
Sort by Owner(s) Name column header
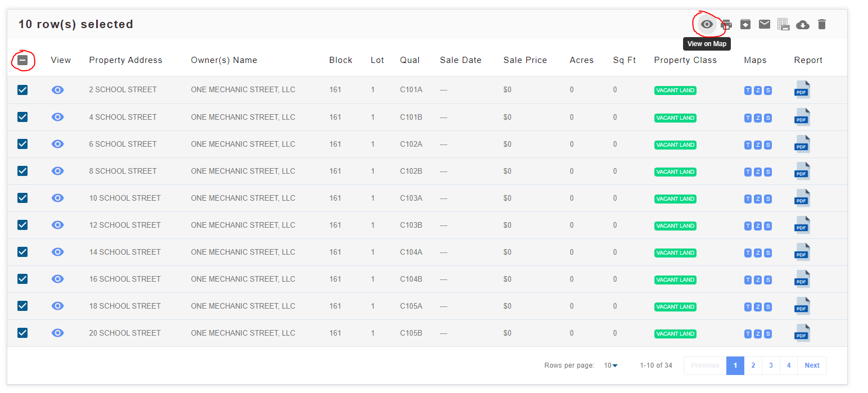point(224,60)
